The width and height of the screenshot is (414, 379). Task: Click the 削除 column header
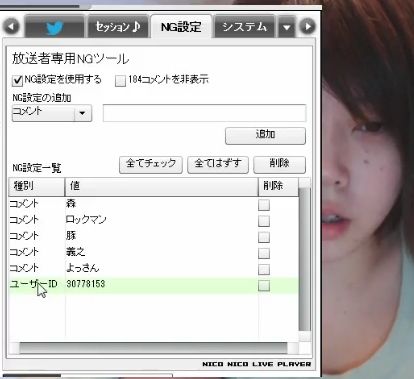pyautogui.click(x=278, y=186)
